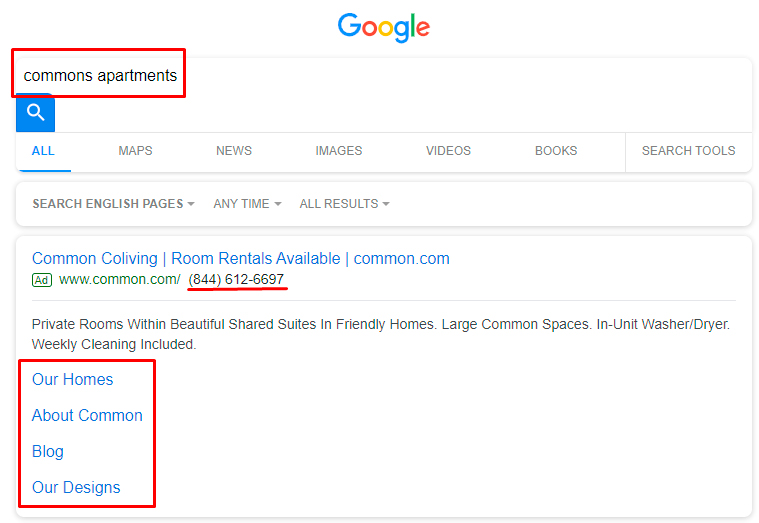Click the blue magnifier search button
This screenshot has height=523, width=759.
35,112
